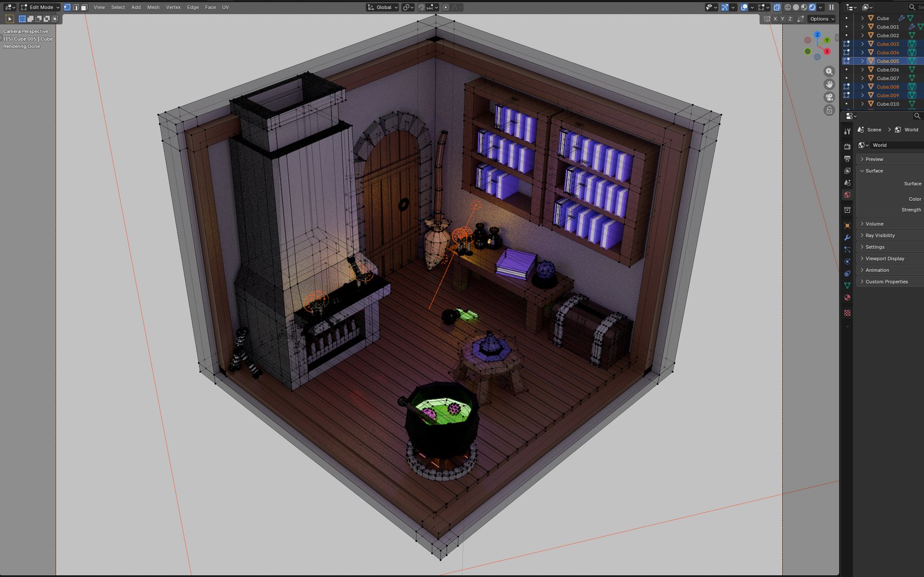This screenshot has width=924, height=577.
Task: Switch to solid viewport shading
Action: click(x=796, y=7)
